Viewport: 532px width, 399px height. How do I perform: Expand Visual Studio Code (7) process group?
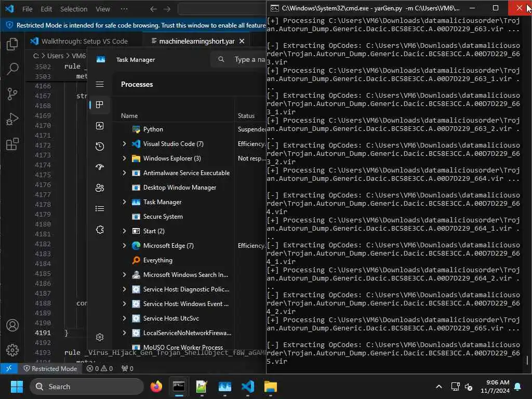pyautogui.click(x=124, y=144)
